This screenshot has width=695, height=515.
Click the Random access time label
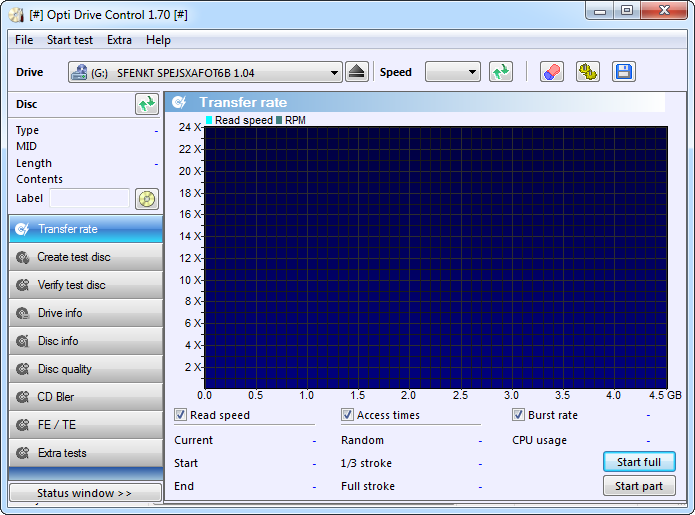362,440
